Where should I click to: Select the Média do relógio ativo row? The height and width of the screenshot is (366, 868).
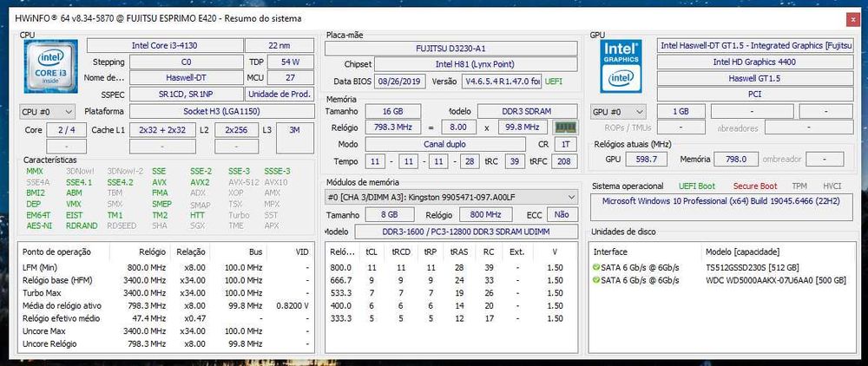[x=166, y=306]
